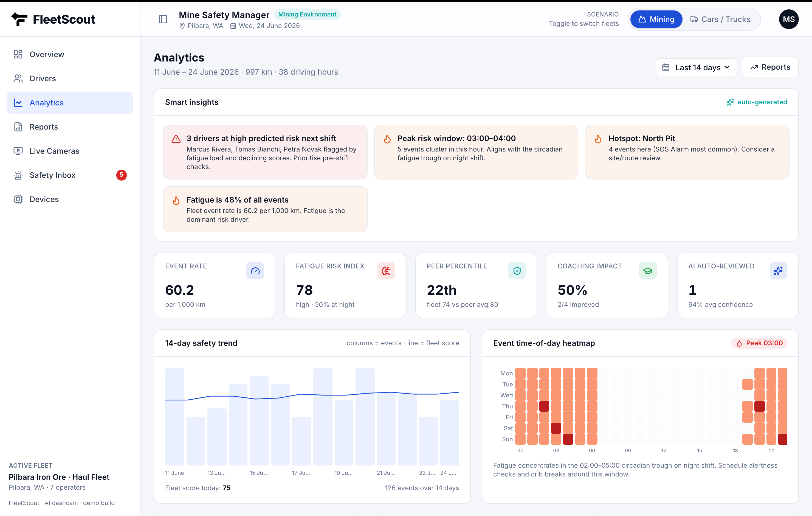The width and height of the screenshot is (812, 516).
Task: Click '126 events over 14 days' text
Action: click(x=422, y=488)
